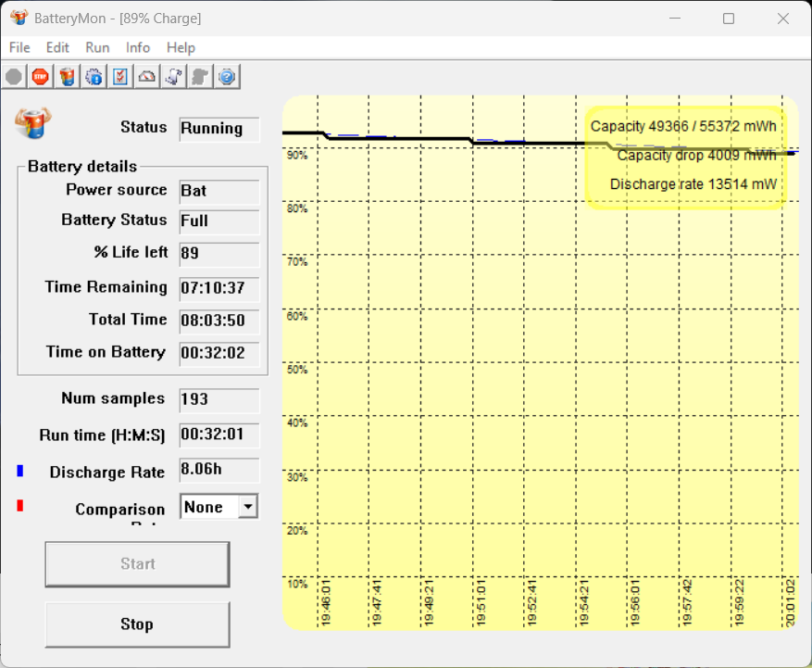The width and height of the screenshot is (812, 668).
Task: Click the Power source field showing Bat
Action: [x=219, y=191]
